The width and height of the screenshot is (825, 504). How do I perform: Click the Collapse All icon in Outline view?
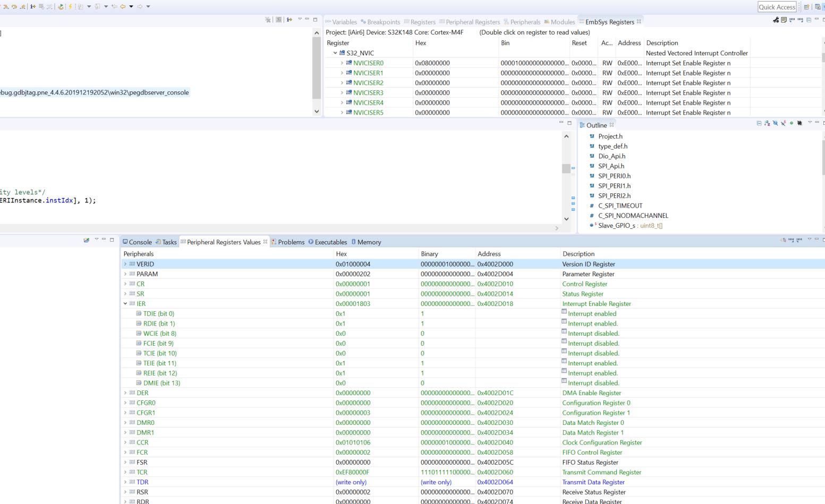[759, 124]
